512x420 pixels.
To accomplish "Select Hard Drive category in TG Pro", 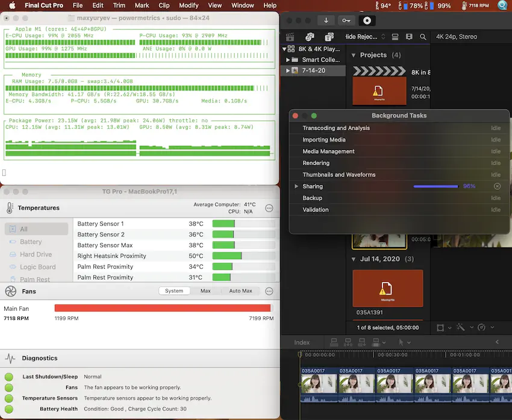I will tap(36, 254).
